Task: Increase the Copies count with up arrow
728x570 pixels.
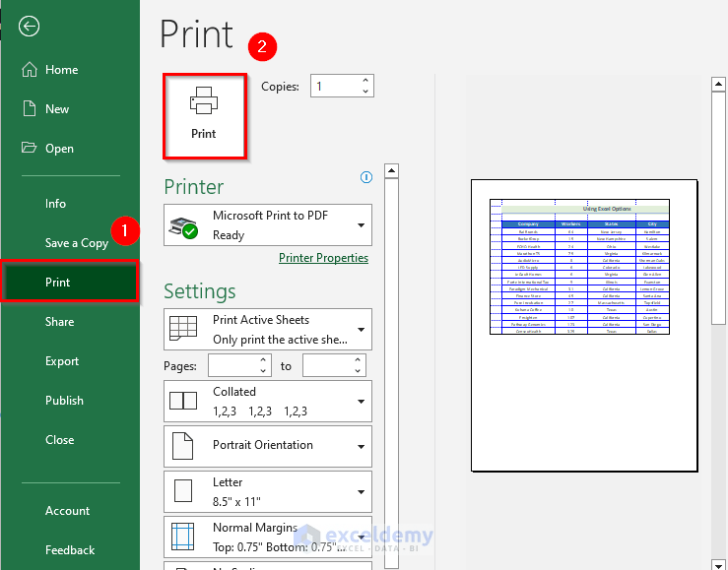Action: (x=365, y=81)
